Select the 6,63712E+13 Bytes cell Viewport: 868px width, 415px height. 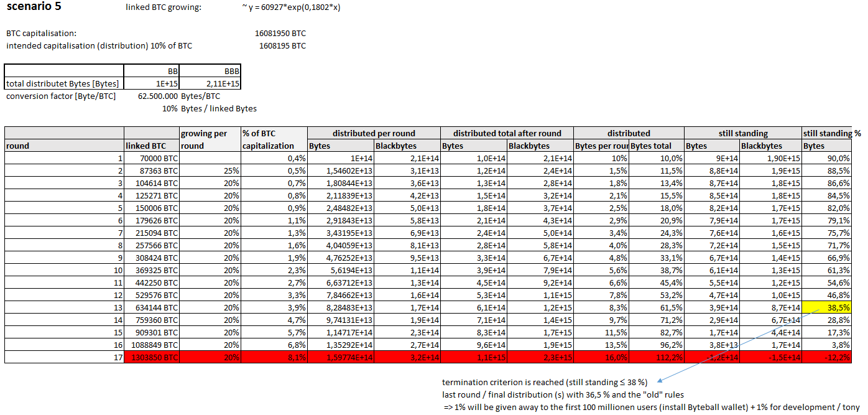pyautogui.click(x=341, y=282)
